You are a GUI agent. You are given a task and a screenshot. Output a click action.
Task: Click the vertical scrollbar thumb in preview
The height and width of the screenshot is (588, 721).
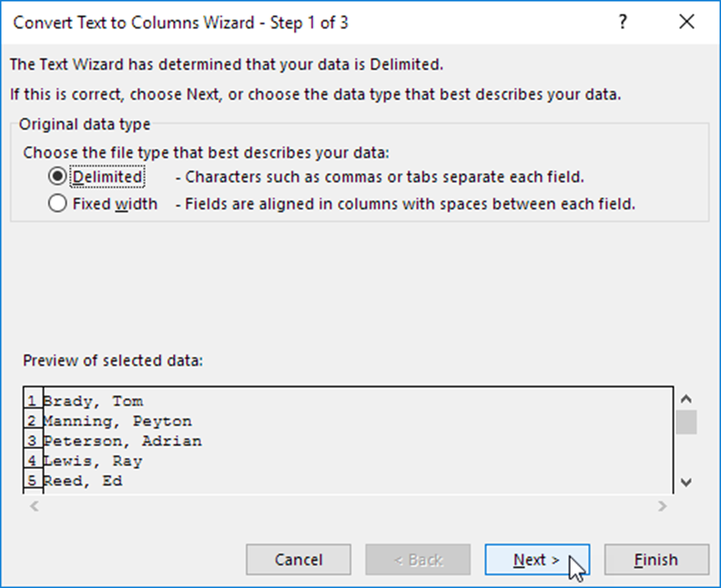(x=686, y=422)
